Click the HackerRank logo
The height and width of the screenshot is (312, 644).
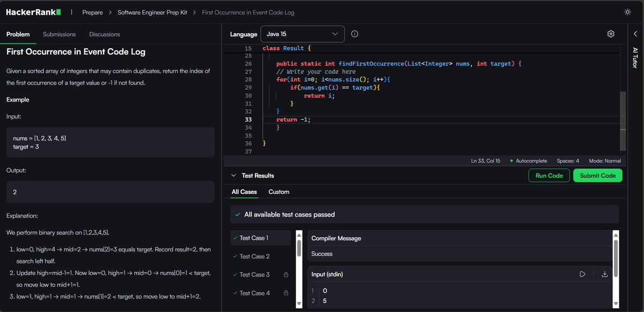coord(33,11)
